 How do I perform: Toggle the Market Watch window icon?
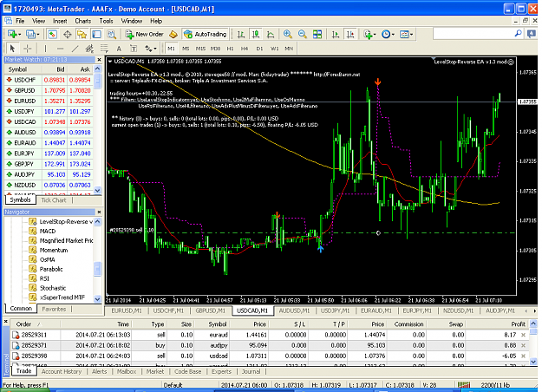coord(52,34)
